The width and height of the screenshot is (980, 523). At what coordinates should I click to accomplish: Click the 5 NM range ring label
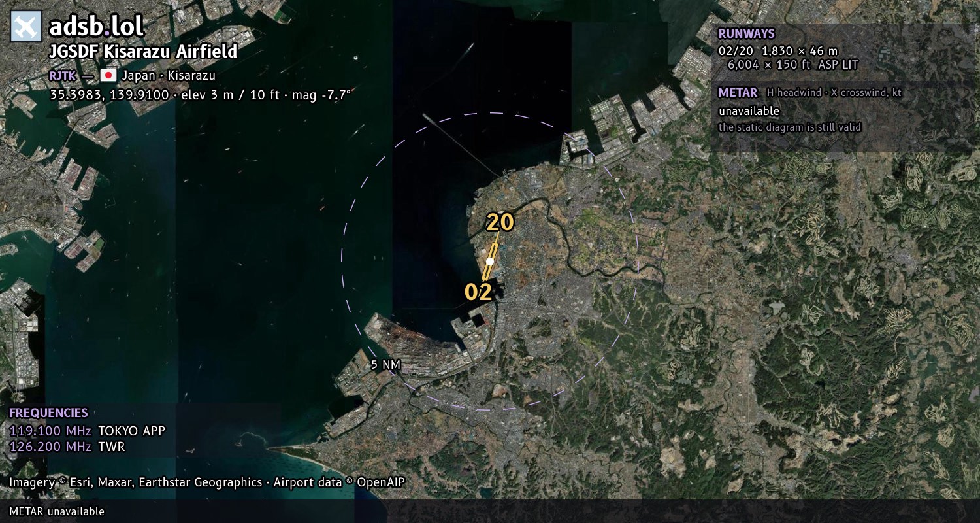pyautogui.click(x=385, y=365)
